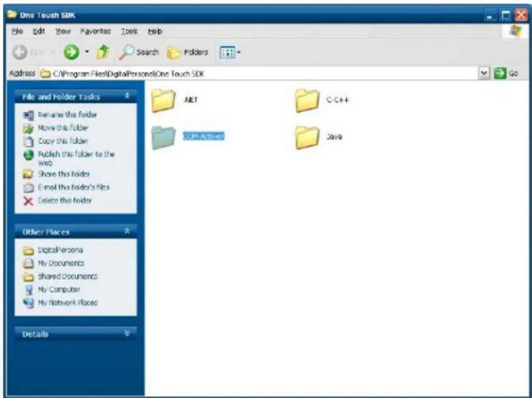Screen dimensions: 532x398
Task: Click the Rename this folder icon
Action: tap(29, 115)
